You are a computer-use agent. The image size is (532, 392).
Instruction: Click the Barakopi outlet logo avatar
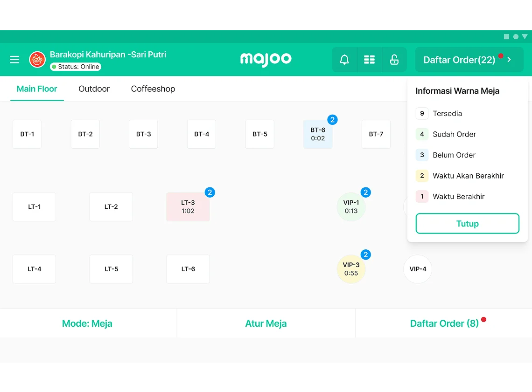pyautogui.click(x=37, y=60)
